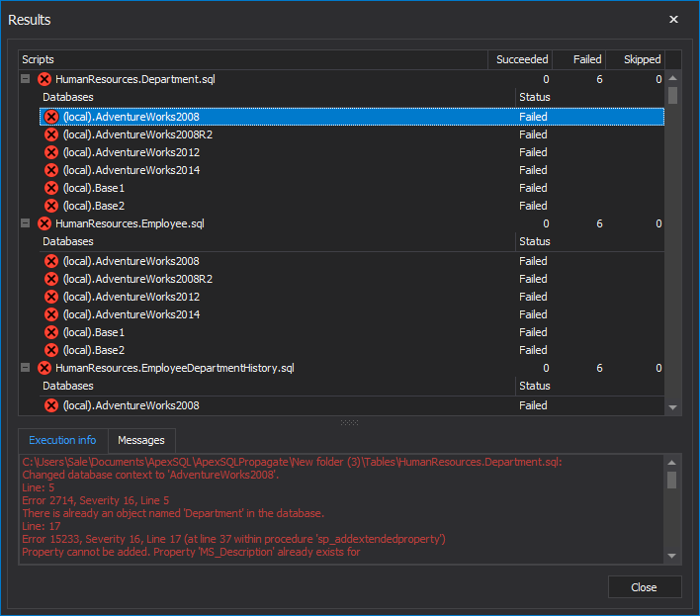Click scroll up arrow of execution info pane
The image size is (700, 616).
[672, 463]
